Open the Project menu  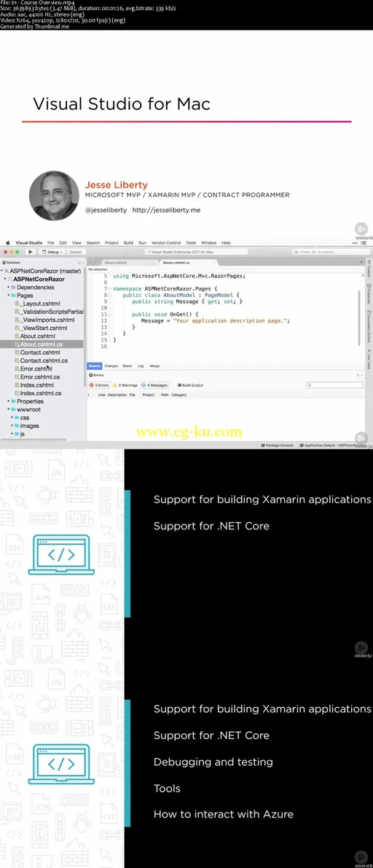pos(111,242)
